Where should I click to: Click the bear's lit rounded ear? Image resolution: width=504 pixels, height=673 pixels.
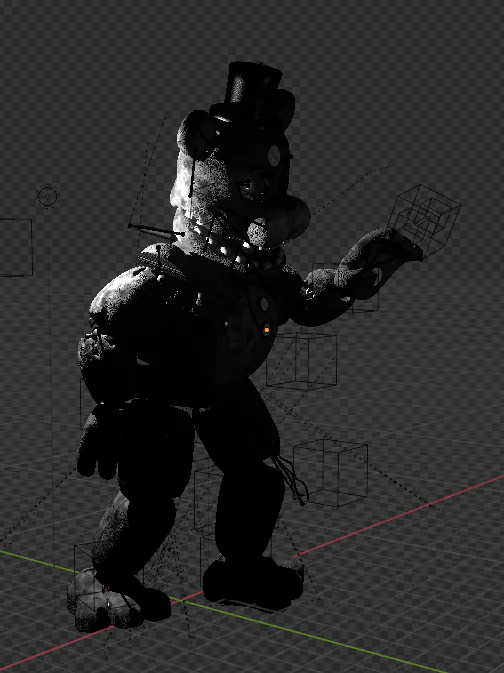pos(196,134)
